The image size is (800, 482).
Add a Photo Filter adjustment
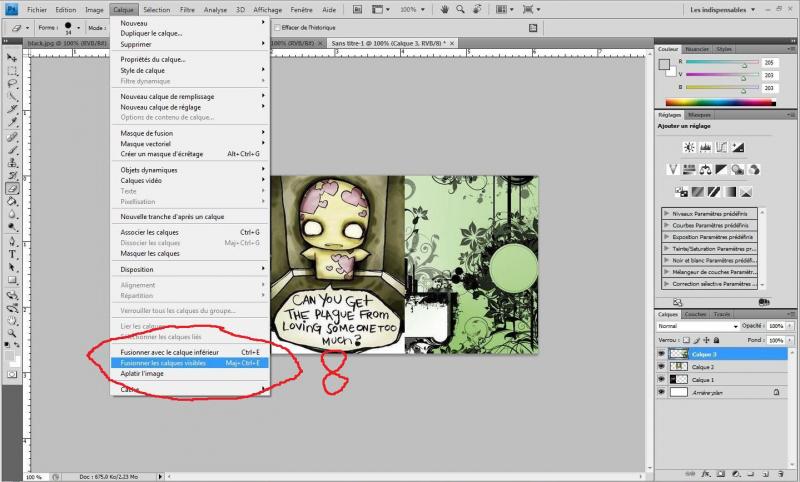tap(737, 169)
